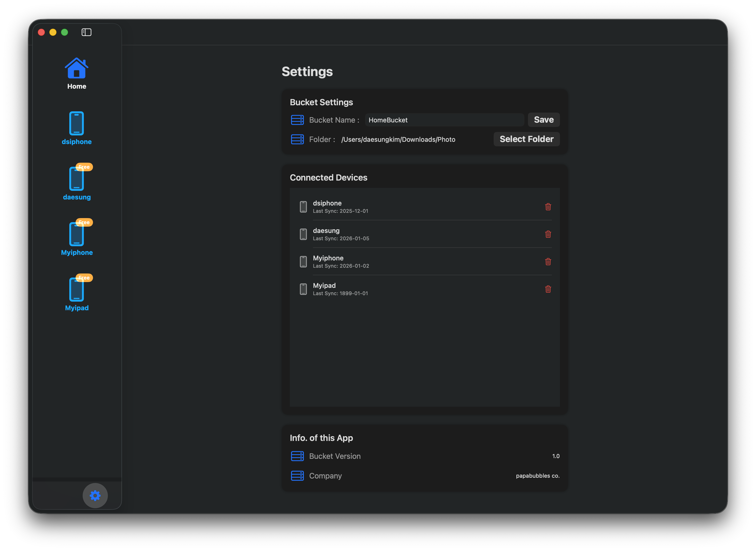Click the company name papabubbles co.
The image size is (756, 551).
coord(537,476)
